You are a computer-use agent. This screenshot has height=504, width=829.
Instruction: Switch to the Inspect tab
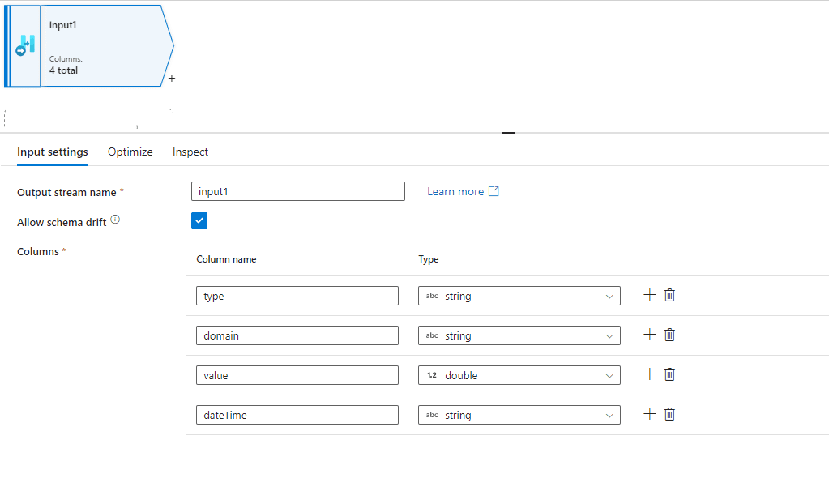tap(190, 152)
